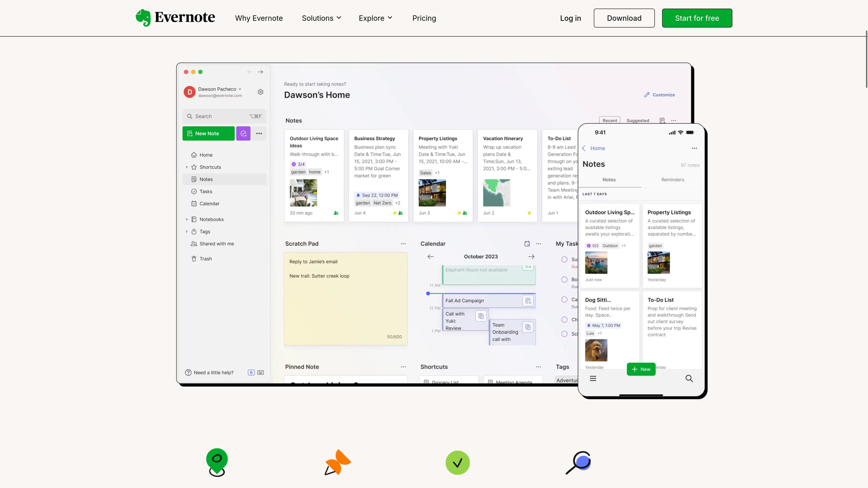
Task: Open the Notes widget three-dot menu
Action: pyautogui.click(x=674, y=121)
